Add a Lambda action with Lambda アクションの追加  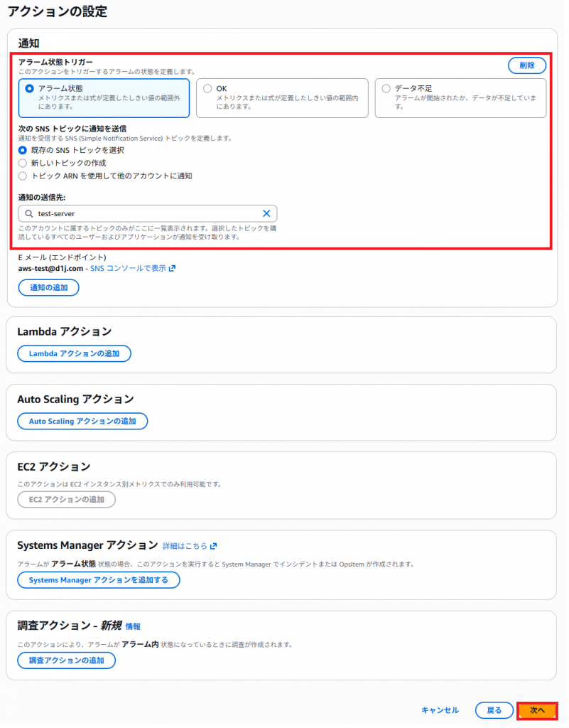coord(74,353)
